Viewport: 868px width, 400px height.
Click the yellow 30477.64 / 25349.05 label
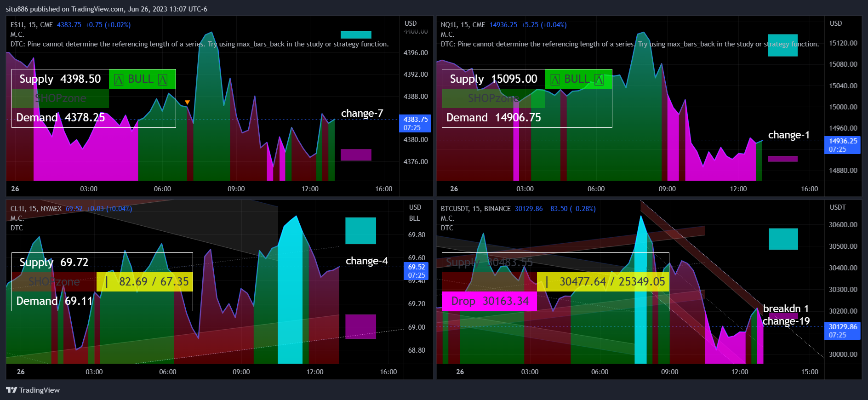[x=603, y=282]
